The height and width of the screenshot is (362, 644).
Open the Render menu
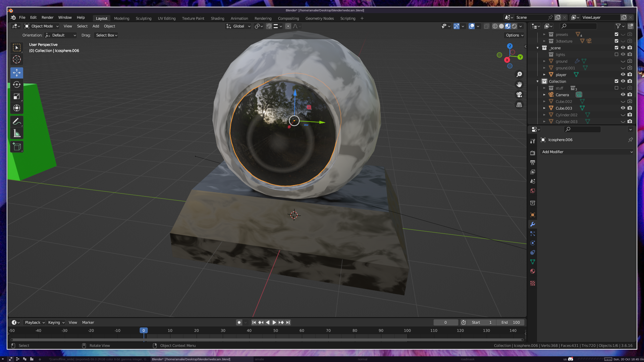47,17
